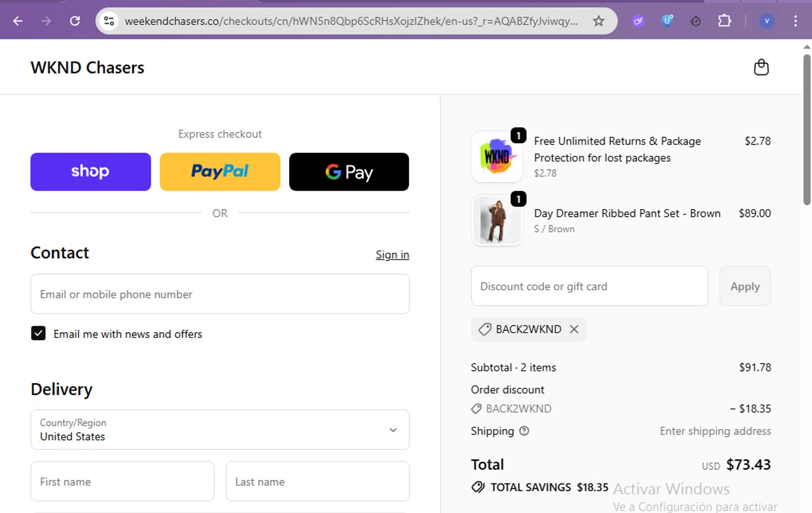Check out with PayPal
The height and width of the screenshot is (513, 812).
[220, 172]
